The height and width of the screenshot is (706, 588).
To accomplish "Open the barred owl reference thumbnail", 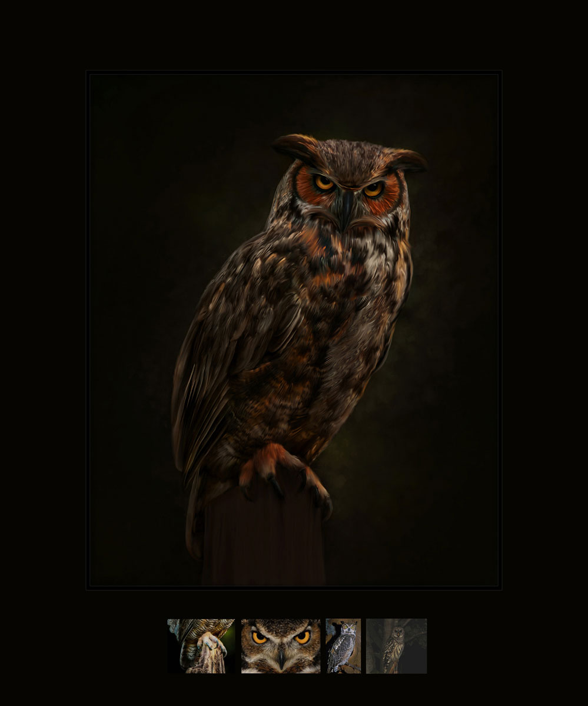I will pyautogui.click(x=397, y=645).
